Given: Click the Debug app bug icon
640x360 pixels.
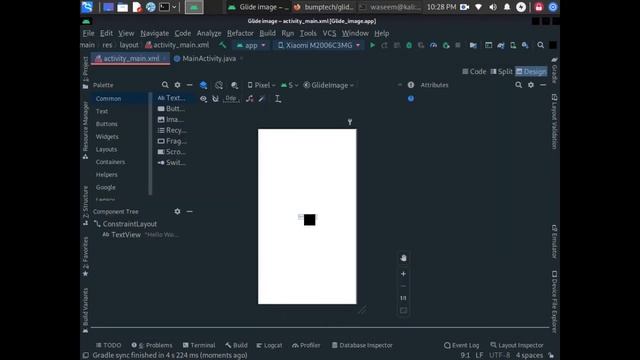Looking at the screenshot, I should tap(409, 45).
